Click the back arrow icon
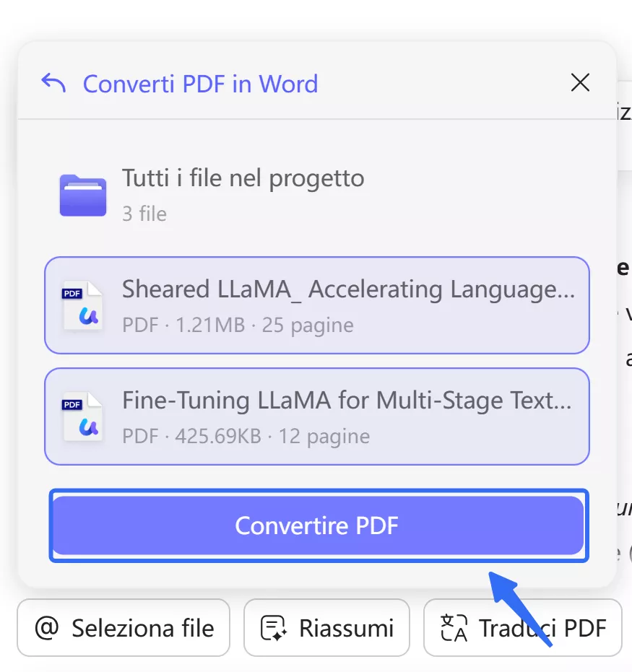Image resolution: width=632 pixels, height=672 pixels. (x=51, y=82)
